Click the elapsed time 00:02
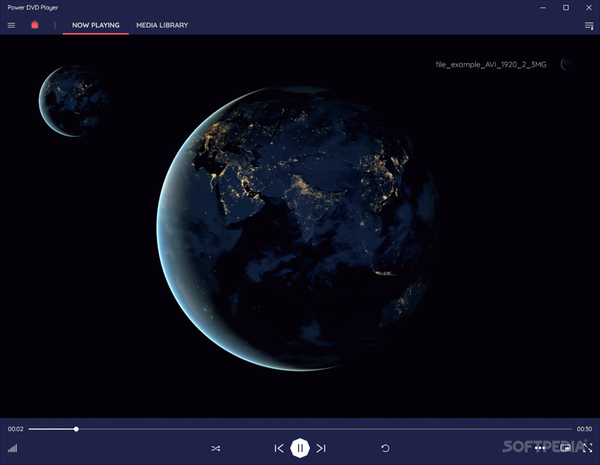This screenshot has width=600, height=465. [16, 429]
